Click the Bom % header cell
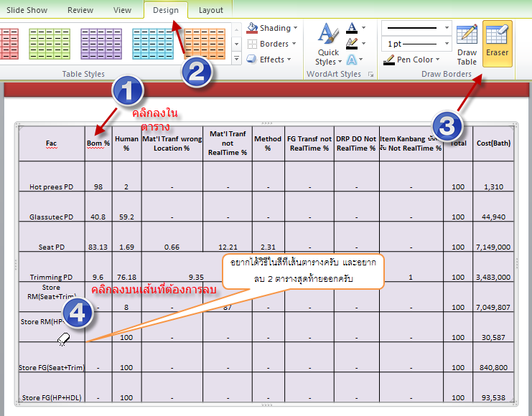Image resolution: width=532 pixels, height=416 pixels. (98, 143)
